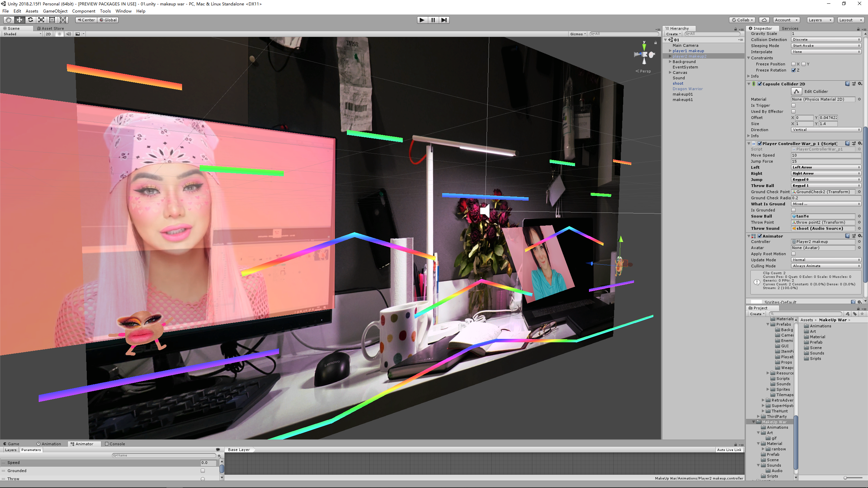This screenshot has height=488, width=868.
Task: Uncheck Freeze Rotation Z checkbox
Action: click(793, 70)
